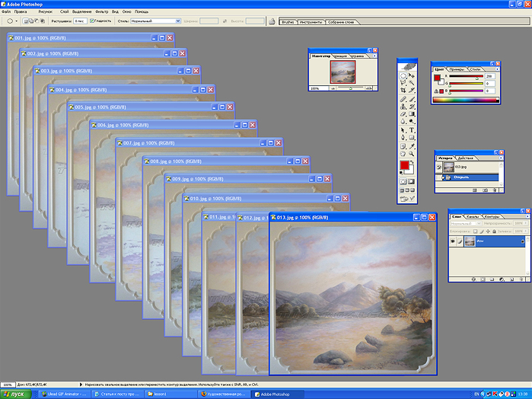Image resolution: width=532 pixels, height=399 pixels.
Task: Toggle visibility eye of Фон layer
Action: [453, 241]
